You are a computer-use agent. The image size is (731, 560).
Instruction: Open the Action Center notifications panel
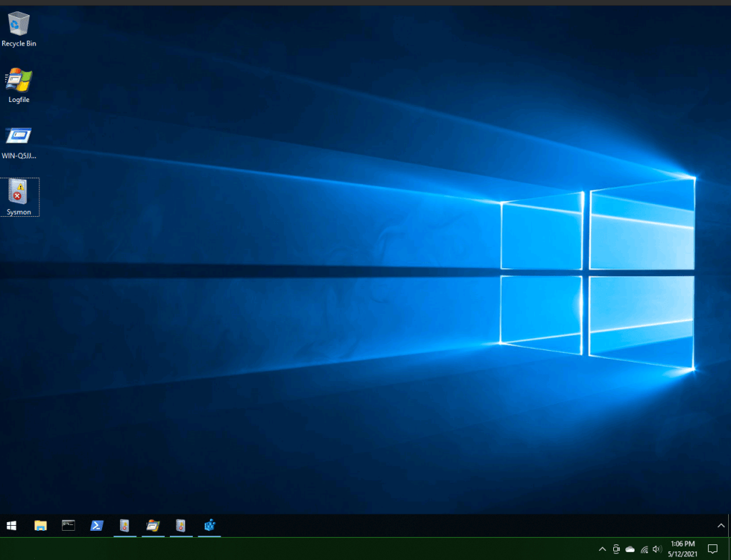[712, 549]
